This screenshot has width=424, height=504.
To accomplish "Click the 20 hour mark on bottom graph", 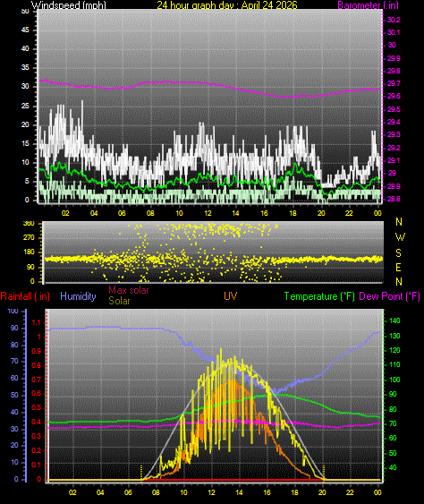I will [x=322, y=492].
